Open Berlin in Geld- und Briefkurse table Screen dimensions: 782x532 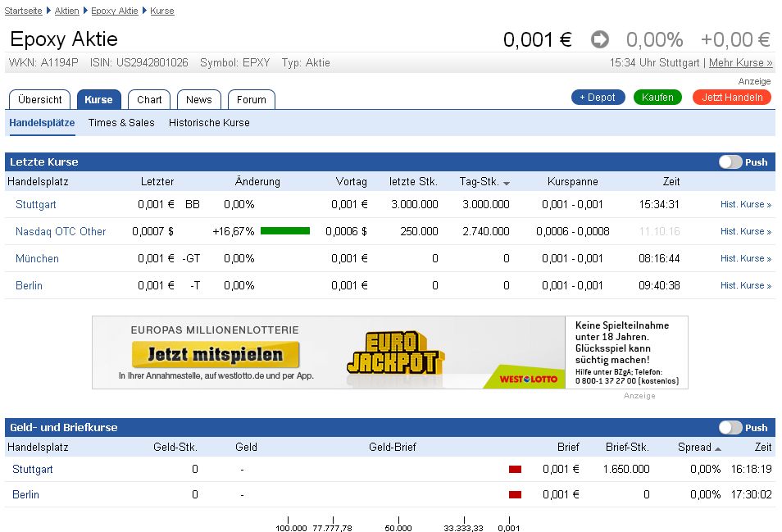(x=25, y=494)
